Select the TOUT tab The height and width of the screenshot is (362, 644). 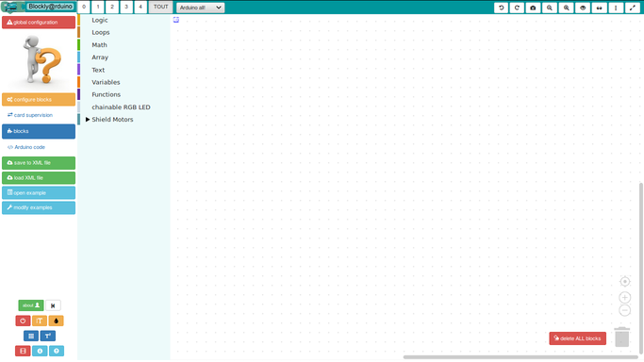coord(161,7)
